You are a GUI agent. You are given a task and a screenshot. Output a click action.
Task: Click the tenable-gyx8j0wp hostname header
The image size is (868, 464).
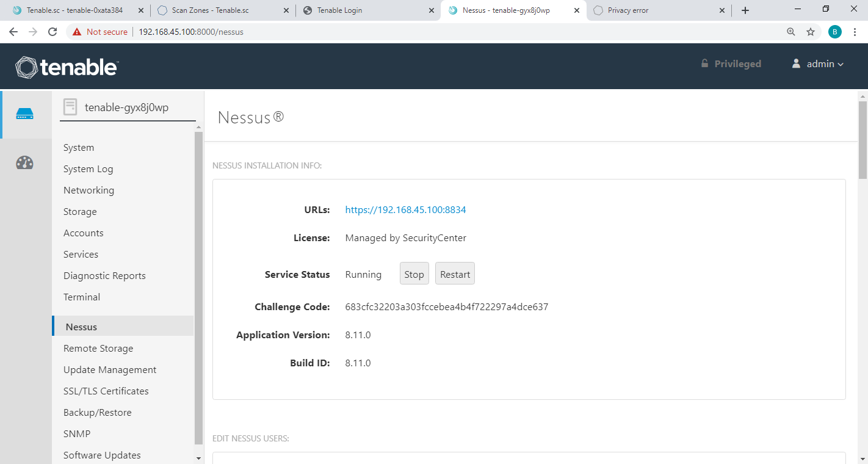pyautogui.click(x=126, y=107)
